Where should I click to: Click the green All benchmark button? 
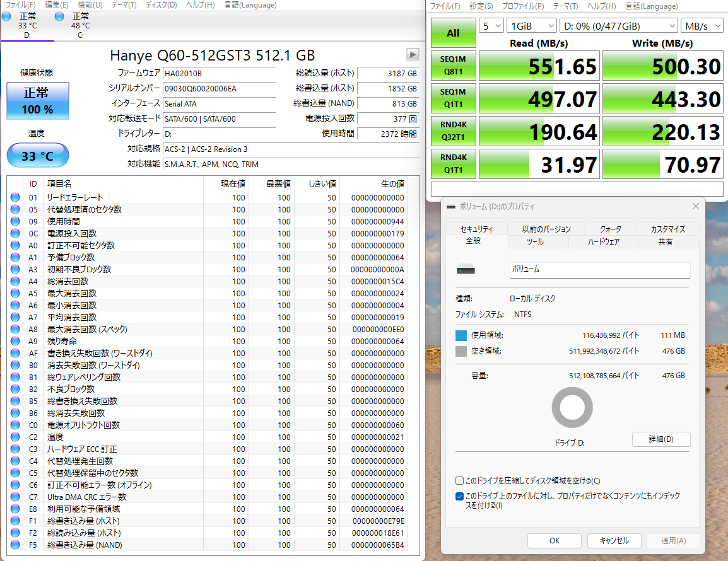[x=453, y=33]
